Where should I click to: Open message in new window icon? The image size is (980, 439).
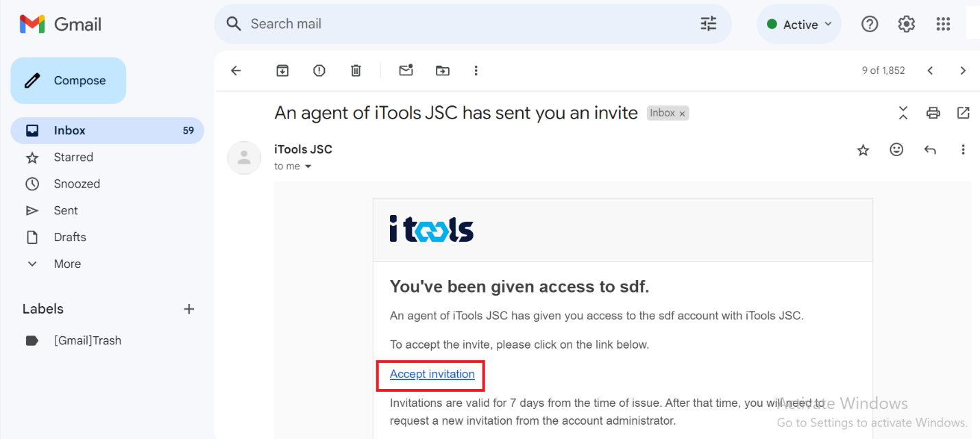(964, 113)
